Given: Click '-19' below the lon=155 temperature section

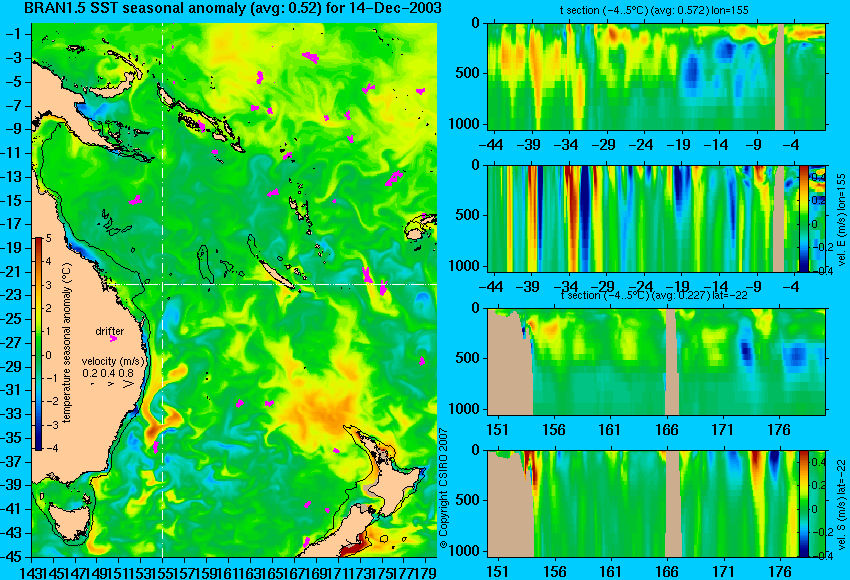Looking at the screenshot, I should (679, 145).
